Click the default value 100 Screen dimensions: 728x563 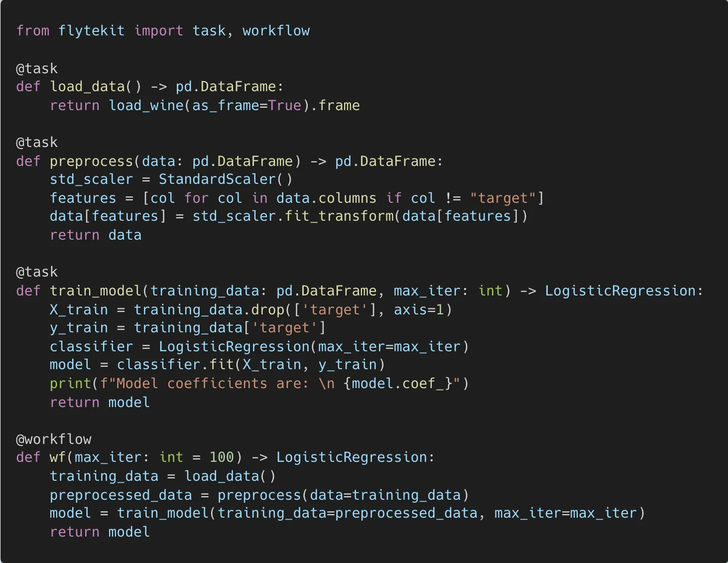click(222, 457)
